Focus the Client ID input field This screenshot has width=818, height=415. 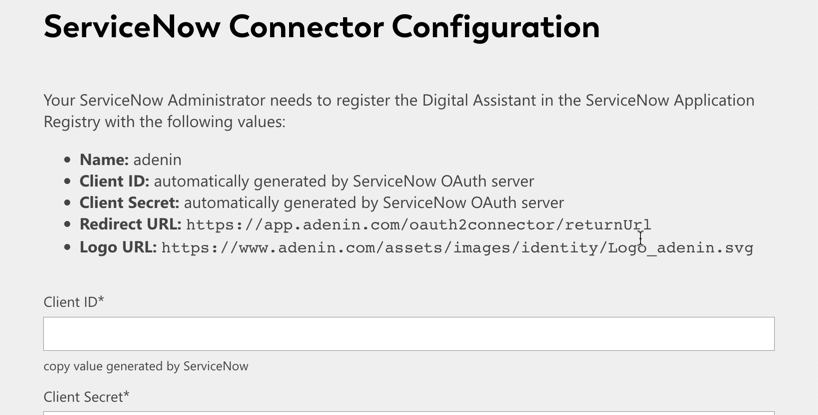click(409, 334)
